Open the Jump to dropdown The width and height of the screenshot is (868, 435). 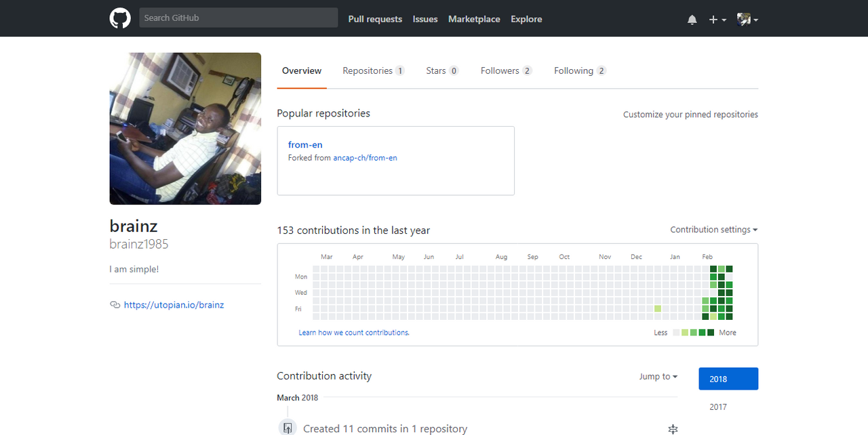pyautogui.click(x=658, y=376)
